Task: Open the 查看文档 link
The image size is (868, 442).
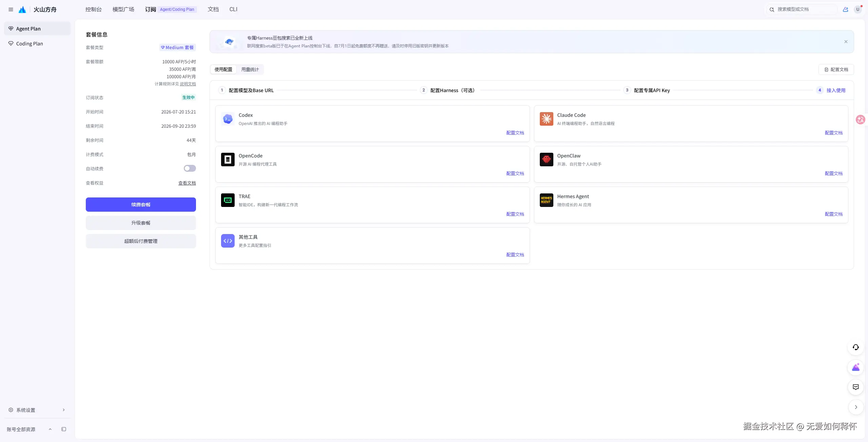Action: click(187, 183)
